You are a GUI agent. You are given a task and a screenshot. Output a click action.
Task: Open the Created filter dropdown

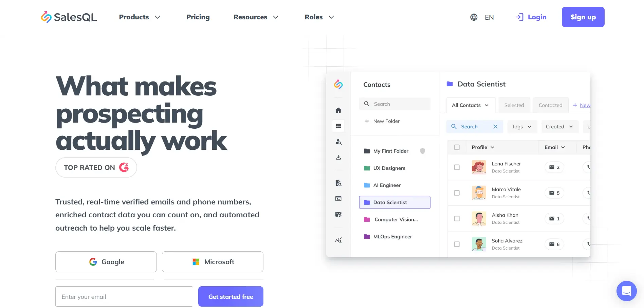[559, 127]
